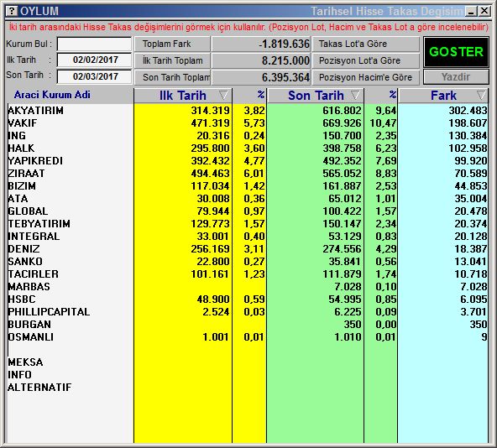Screen dimensions: 497x448
Task: Click the Yazdir print button
Action: [x=456, y=77]
